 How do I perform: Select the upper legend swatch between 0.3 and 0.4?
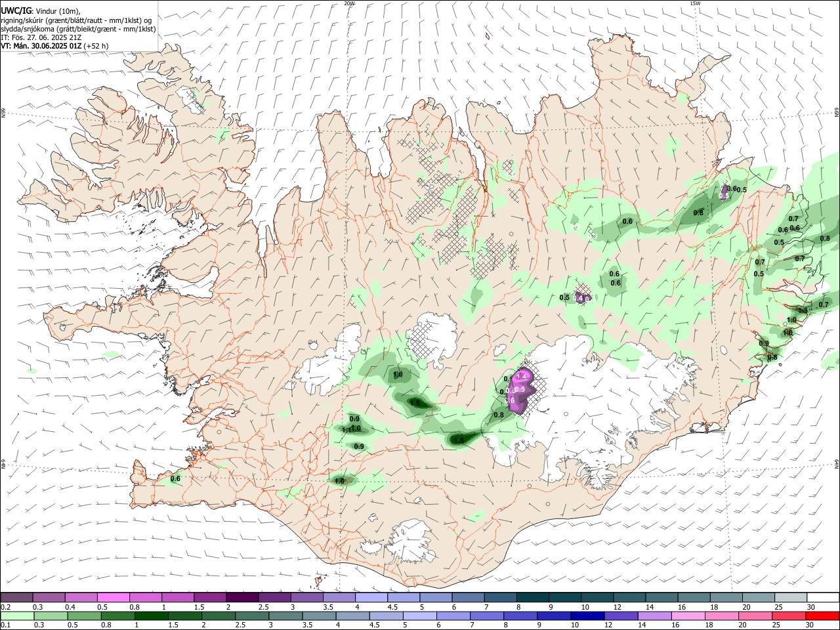(x=49, y=598)
